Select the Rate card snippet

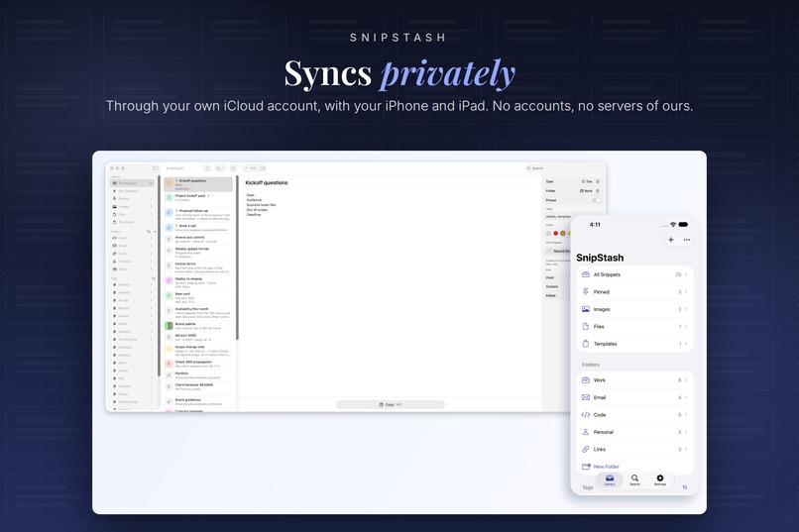(x=198, y=298)
